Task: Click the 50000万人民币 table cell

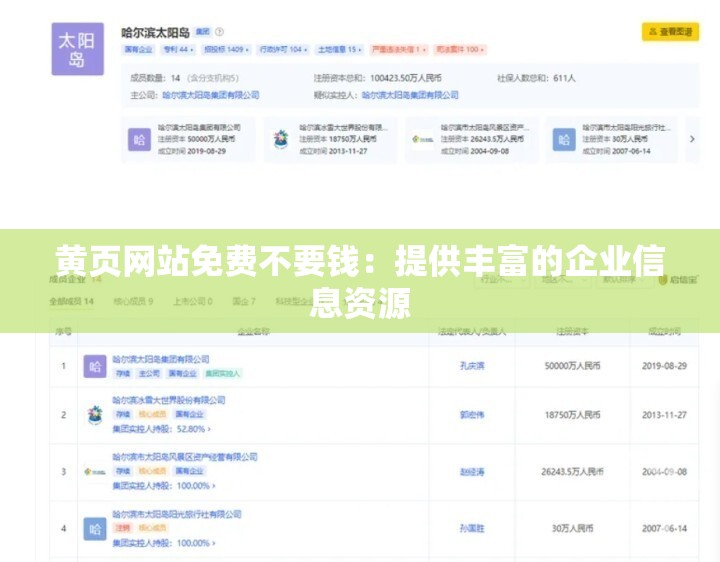Action: [x=572, y=366]
